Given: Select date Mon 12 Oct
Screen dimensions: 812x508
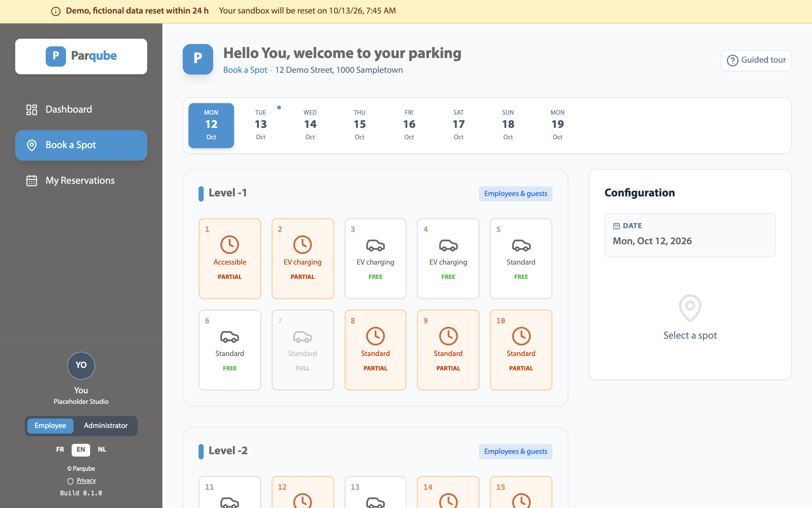Looking at the screenshot, I should click(x=211, y=125).
